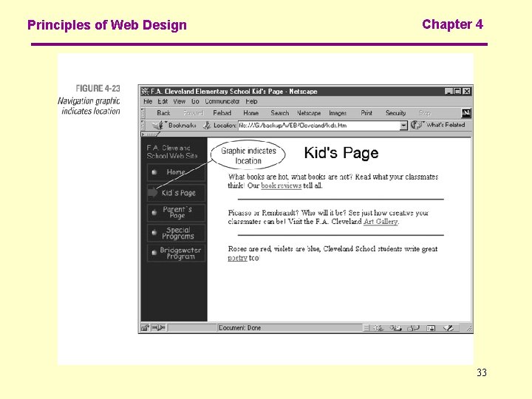The image size is (532, 399).
Task: Open the Composer icon in component bar
Action: coord(449,328)
